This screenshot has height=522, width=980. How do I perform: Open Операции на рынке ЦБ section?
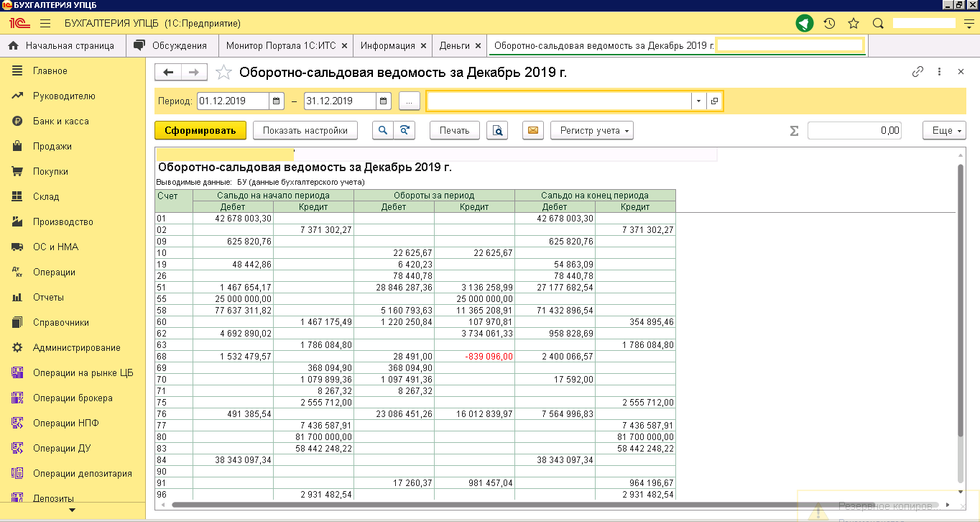(72, 372)
